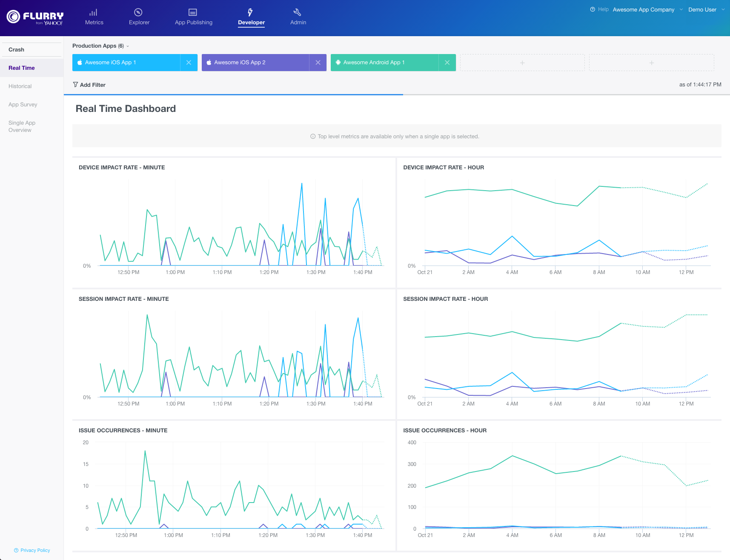Click Apple icon on Awesome iOS App 2

coord(209,63)
